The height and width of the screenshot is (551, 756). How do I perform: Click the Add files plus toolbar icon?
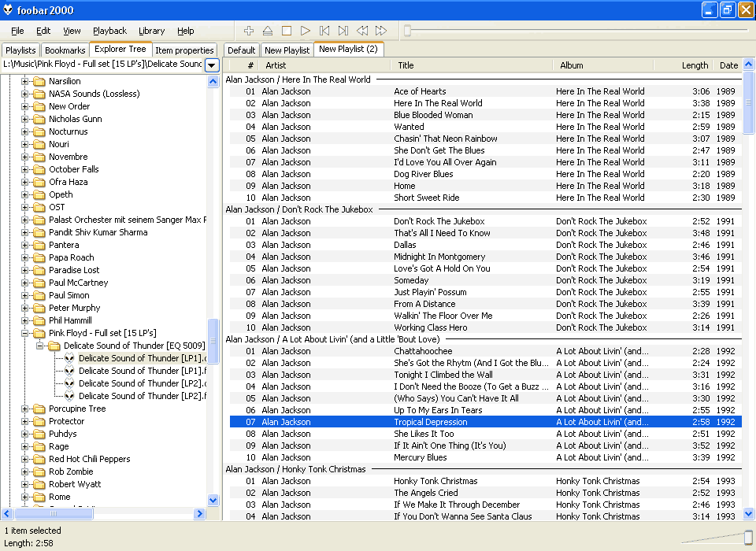coord(249,31)
